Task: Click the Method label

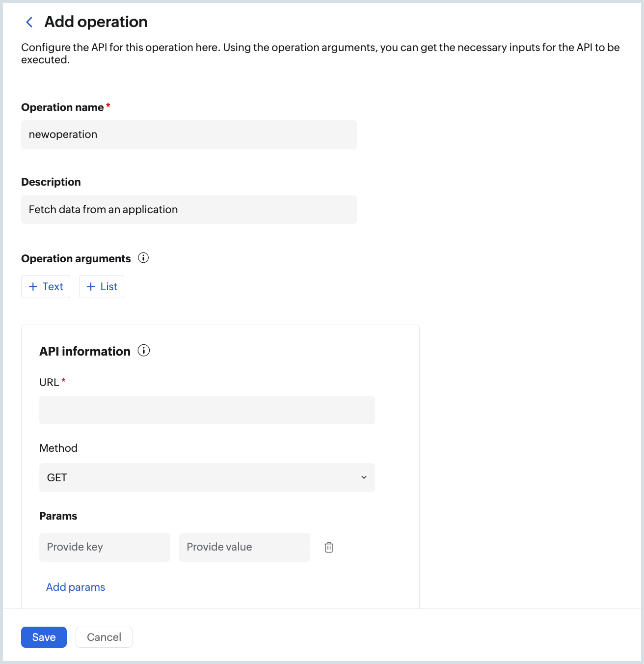Action: pyautogui.click(x=58, y=448)
